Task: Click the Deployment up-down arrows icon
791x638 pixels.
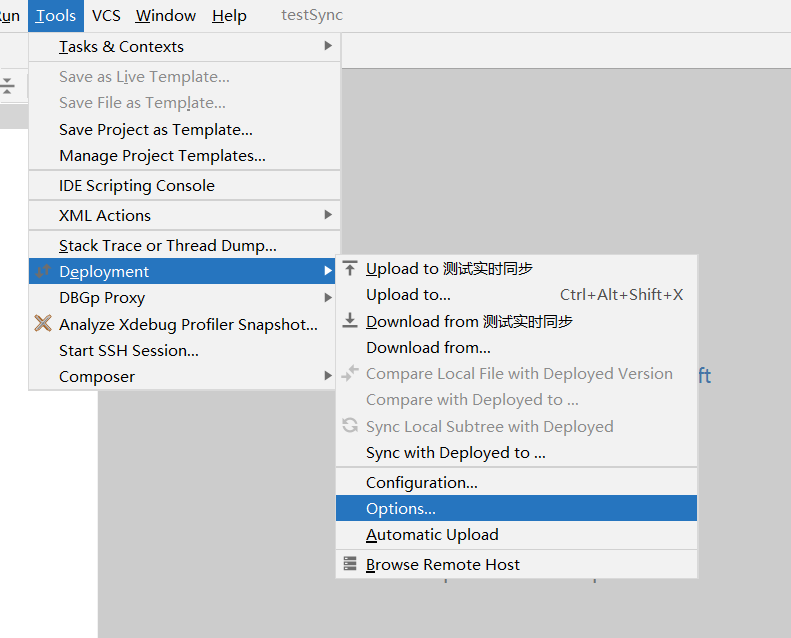Action: click(x=43, y=271)
